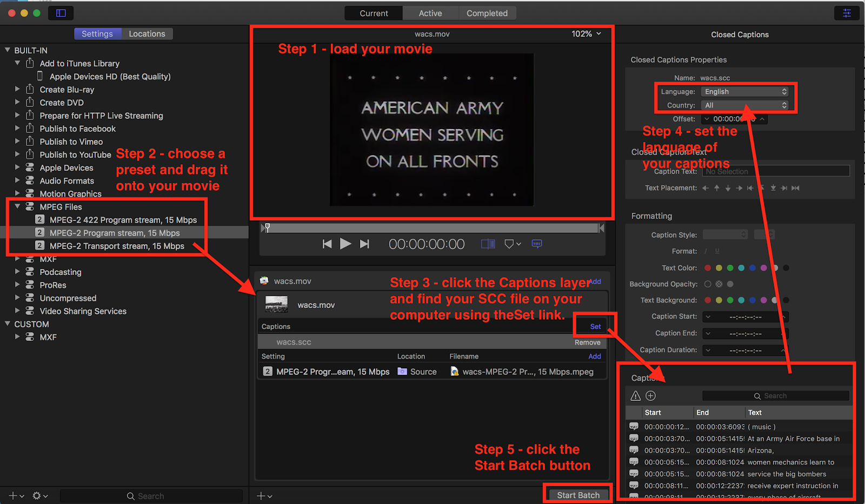Click the Podcasting group icon
Screen dimensions: 865x504
[x=30, y=272]
